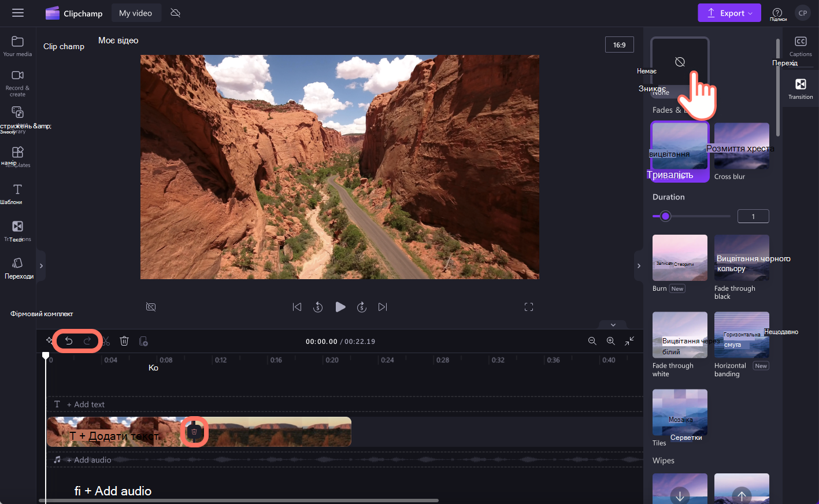Open the hamburger main menu
The image size is (819, 504).
tap(18, 13)
